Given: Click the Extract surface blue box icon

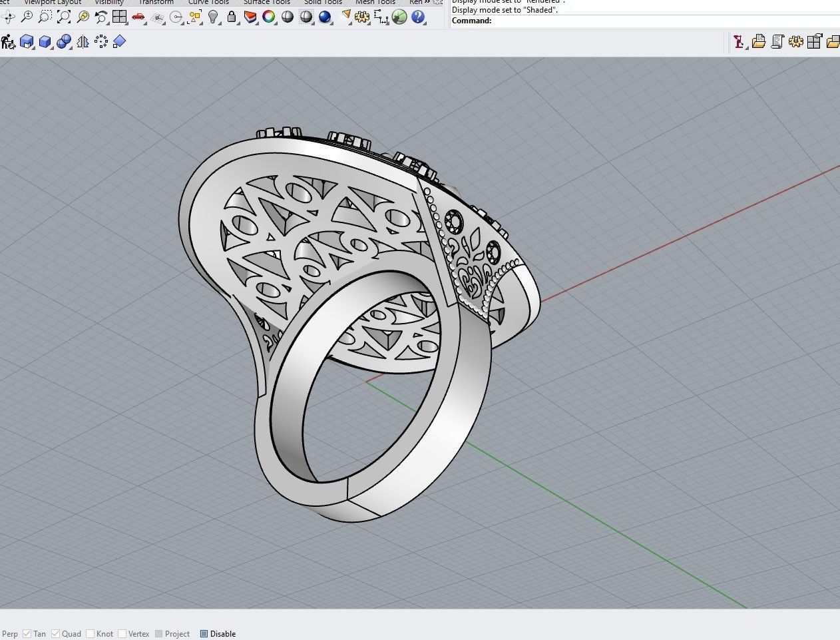Looking at the screenshot, I should [x=27, y=42].
